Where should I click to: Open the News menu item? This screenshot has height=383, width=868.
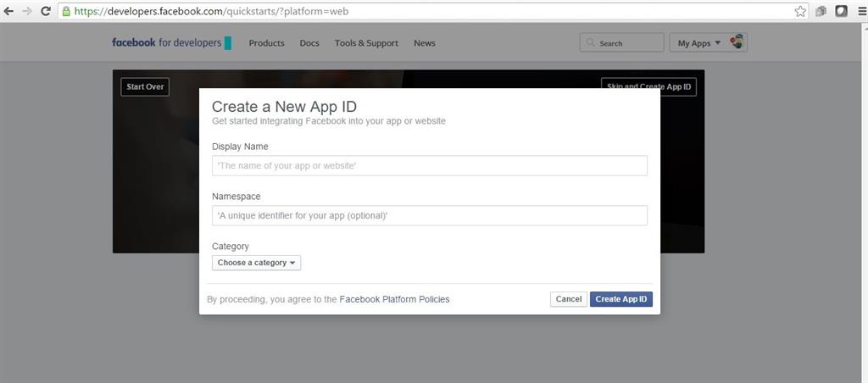(x=425, y=43)
